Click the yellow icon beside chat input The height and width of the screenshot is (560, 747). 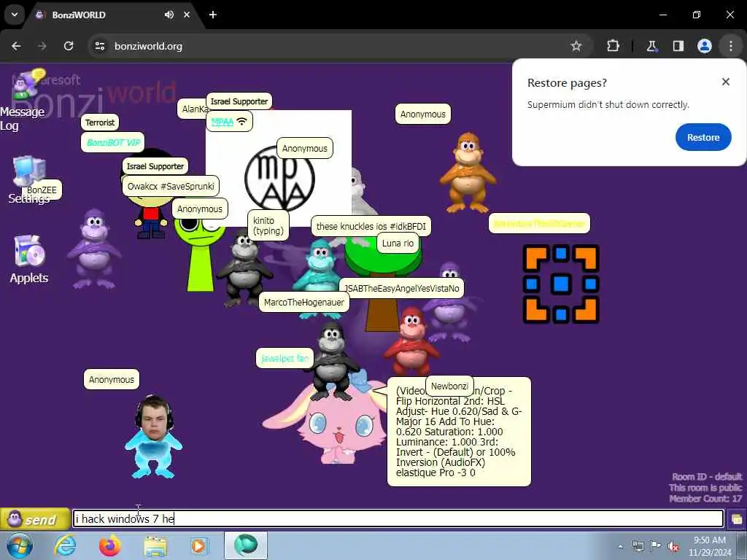[x=737, y=519]
